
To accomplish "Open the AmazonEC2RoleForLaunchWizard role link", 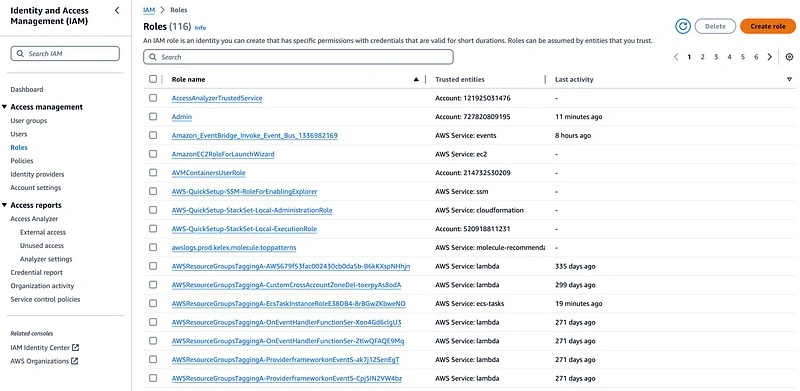I will 223,154.
